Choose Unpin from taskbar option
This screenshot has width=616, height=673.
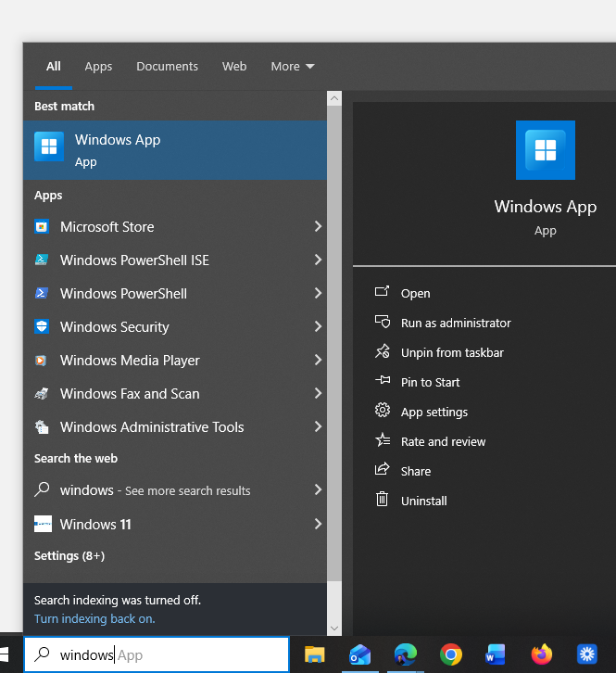click(x=452, y=352)
